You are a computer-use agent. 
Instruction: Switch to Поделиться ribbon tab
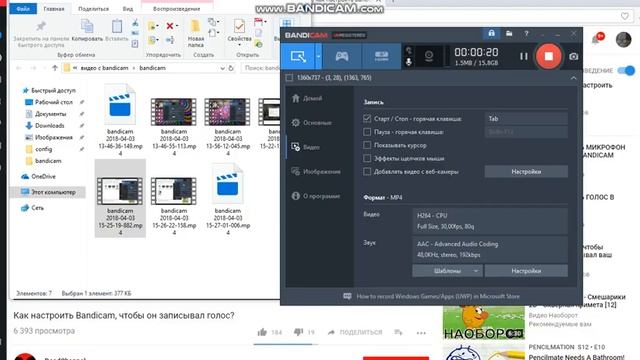pos(93,9)
